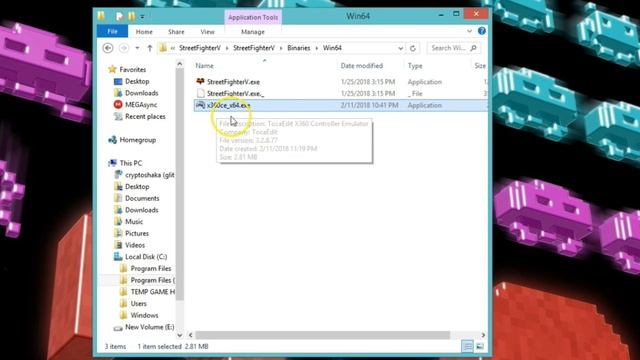The width and height of the screenshot is (640, 360).
Task: Go up one folder level
Action: tap(150, 48)
